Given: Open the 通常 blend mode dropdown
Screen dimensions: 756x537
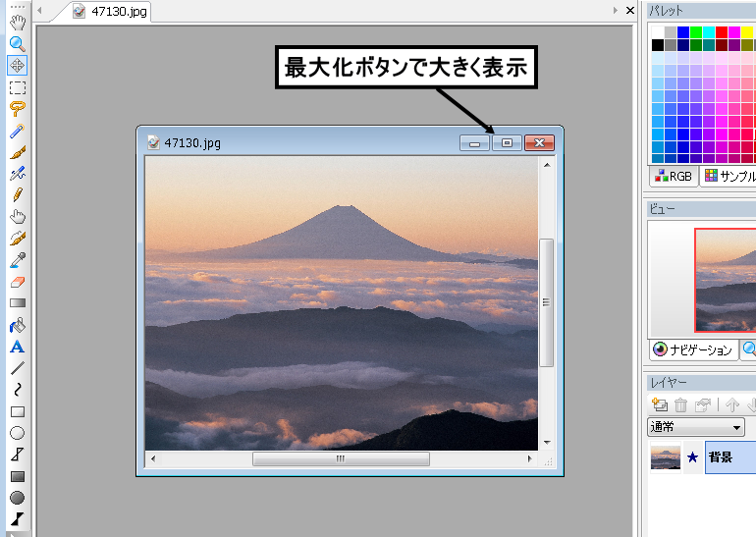Looking at the screenshot, I should [695, 427].
